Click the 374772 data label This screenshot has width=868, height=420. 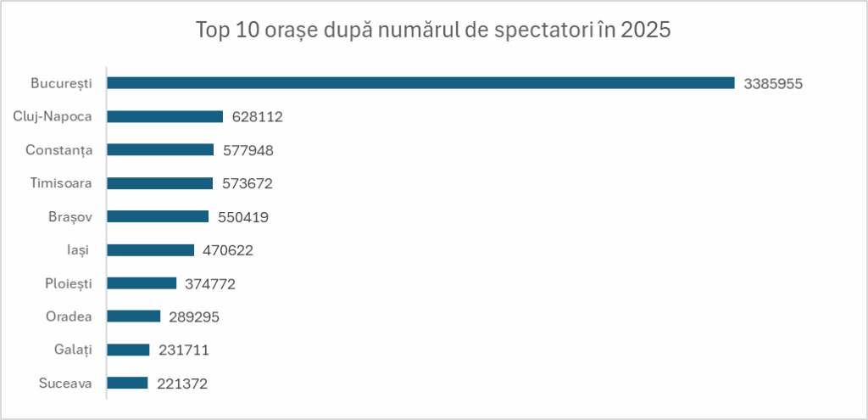211,283
